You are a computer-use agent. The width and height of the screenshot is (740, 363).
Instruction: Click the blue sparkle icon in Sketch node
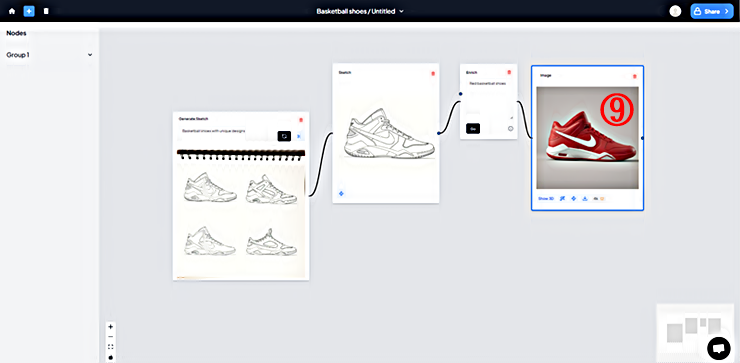pyautogui.click(x=341, y=194)
